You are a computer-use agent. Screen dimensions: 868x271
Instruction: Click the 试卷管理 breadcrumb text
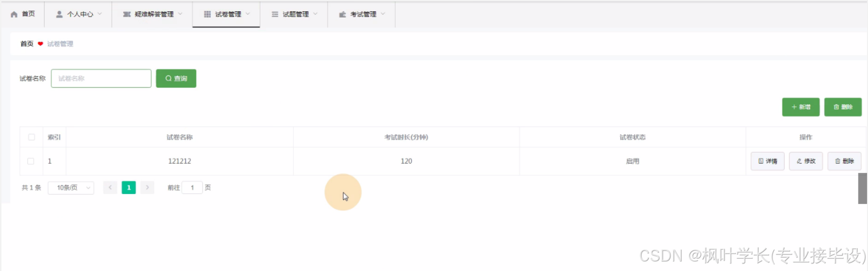[60, 44]
